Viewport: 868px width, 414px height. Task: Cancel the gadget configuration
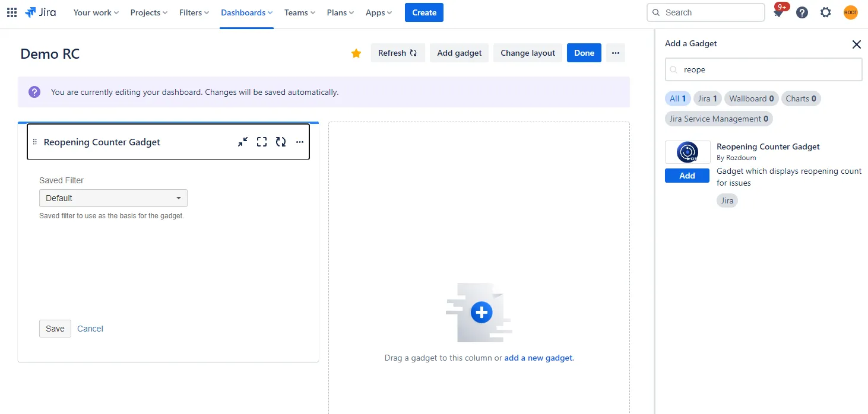click(x=90, y=329)
